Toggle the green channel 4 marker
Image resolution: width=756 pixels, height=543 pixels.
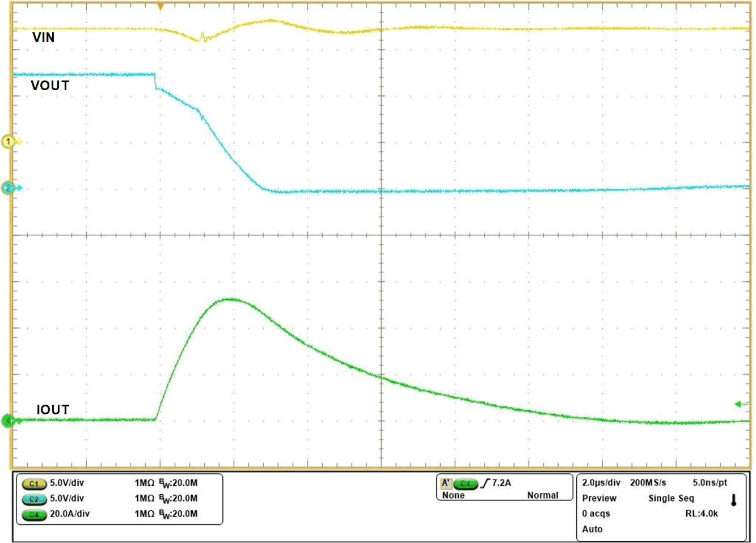(8, 421)
